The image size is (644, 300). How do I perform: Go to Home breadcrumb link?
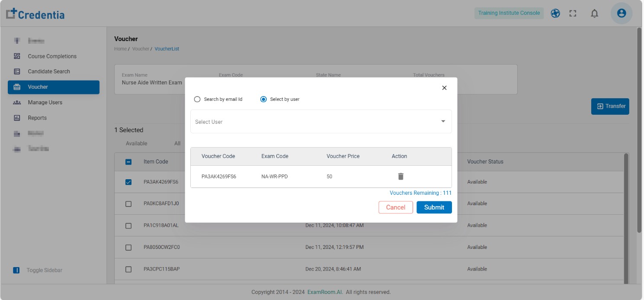coord(120,49)
